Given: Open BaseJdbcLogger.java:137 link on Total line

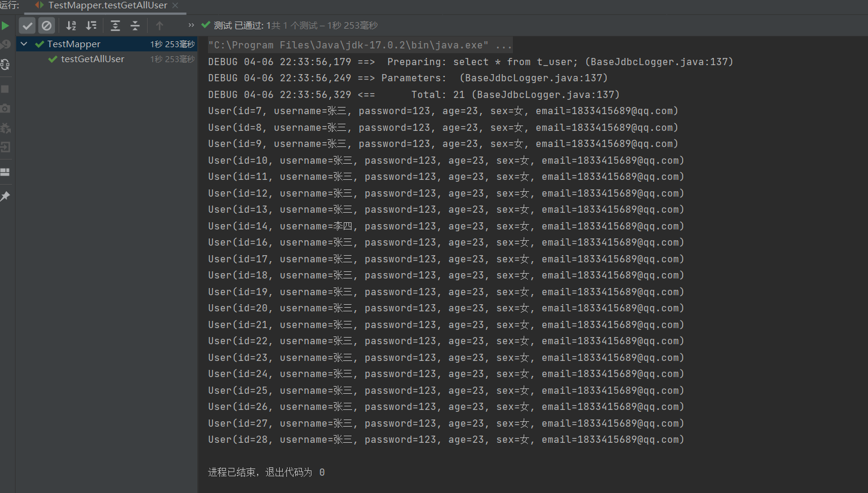Looking at the screenshot, I should click(x=545, y=95).
